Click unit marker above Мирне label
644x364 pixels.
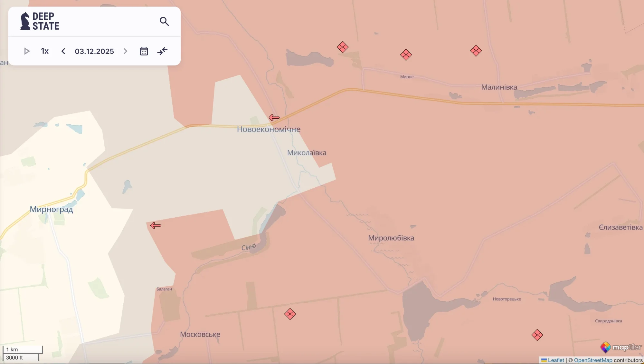tap(406, 55)
